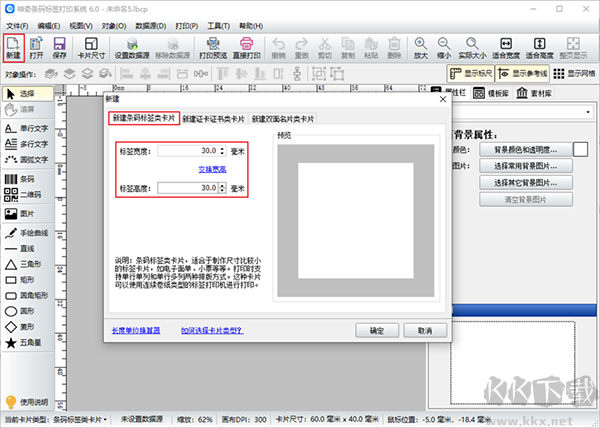Click the 交换宽高 swap link
600x428 pixels.
212,169
